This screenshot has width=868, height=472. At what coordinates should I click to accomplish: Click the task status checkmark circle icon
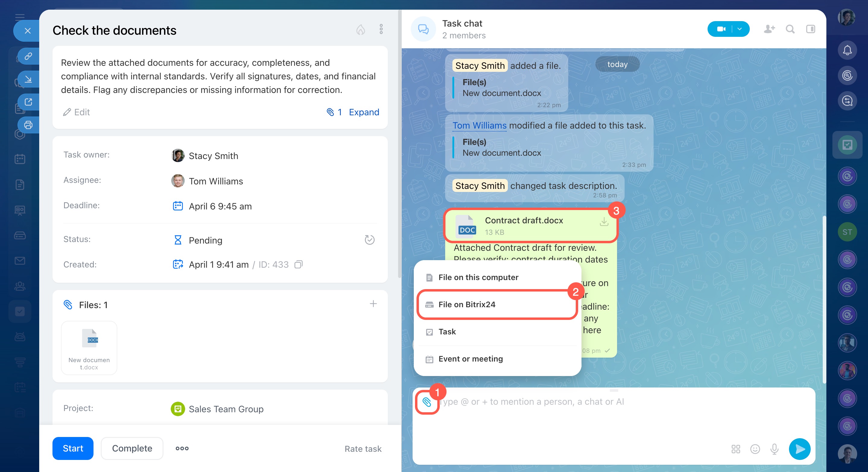(370, 240)
